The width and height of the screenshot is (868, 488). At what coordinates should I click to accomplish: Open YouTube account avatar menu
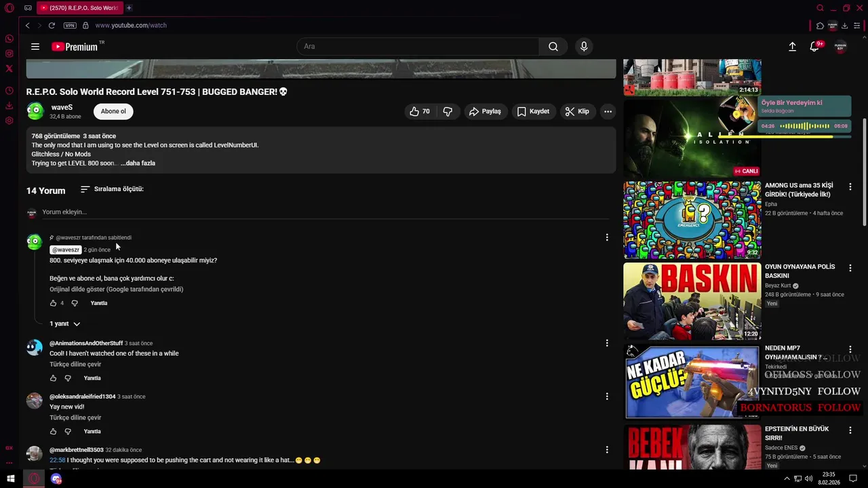[840, 47]
